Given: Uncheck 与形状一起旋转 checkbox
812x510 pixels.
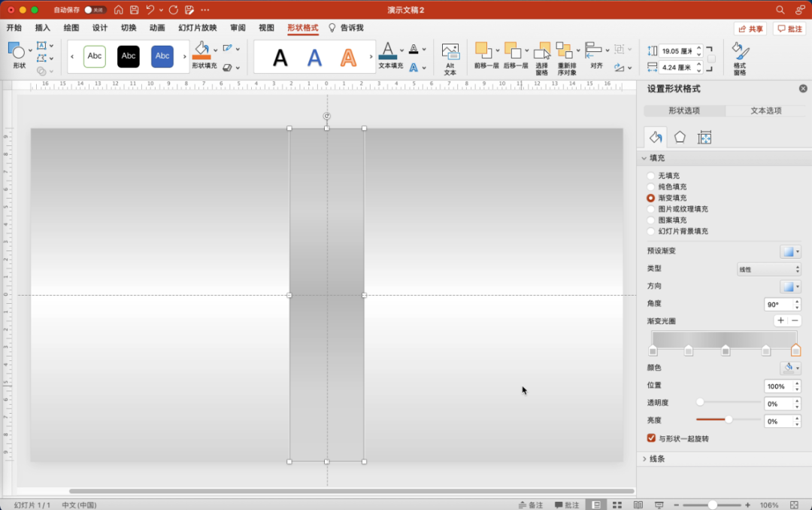Looking at the screenshot, I should click(x=651, y=438).
